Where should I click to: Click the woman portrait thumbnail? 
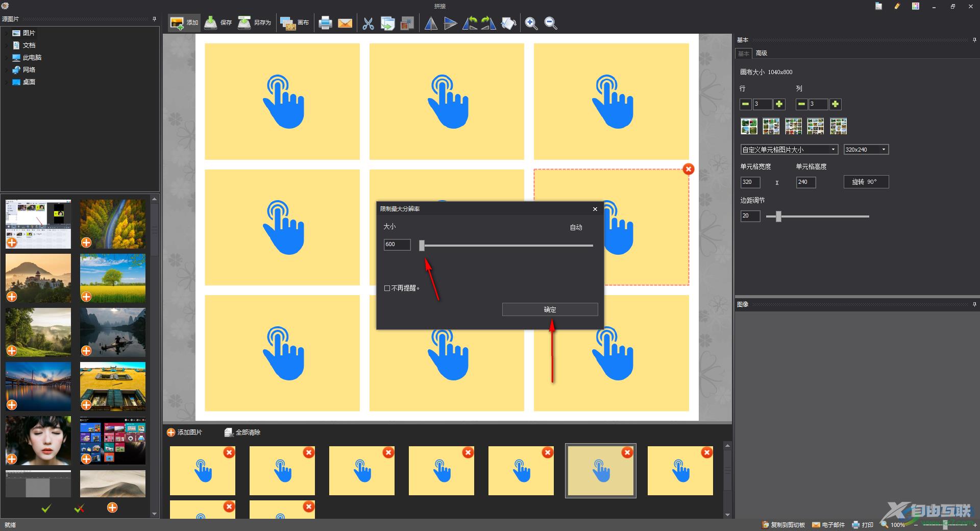(x=38, y=441)
